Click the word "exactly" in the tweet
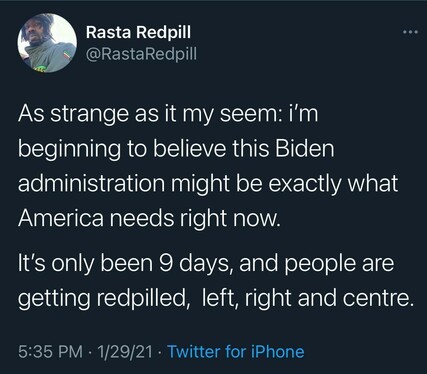This screenshot has width=427, height=374. click(305, 183)
